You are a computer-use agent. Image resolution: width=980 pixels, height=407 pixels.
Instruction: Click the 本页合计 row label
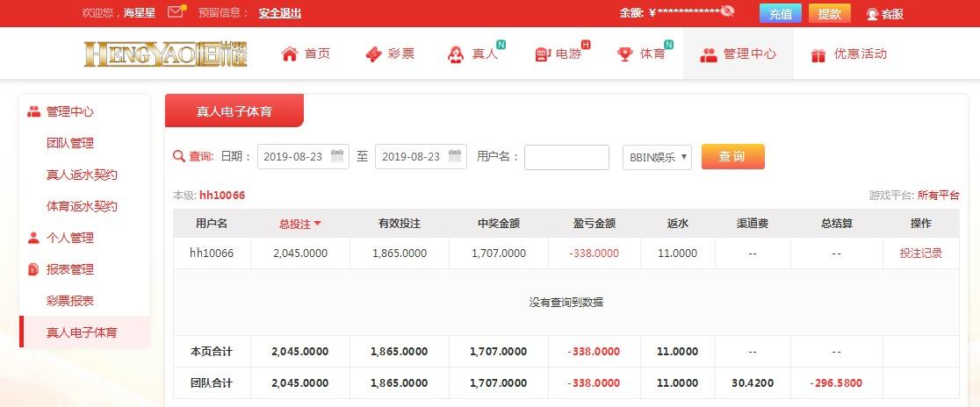[x=212, y=352]
